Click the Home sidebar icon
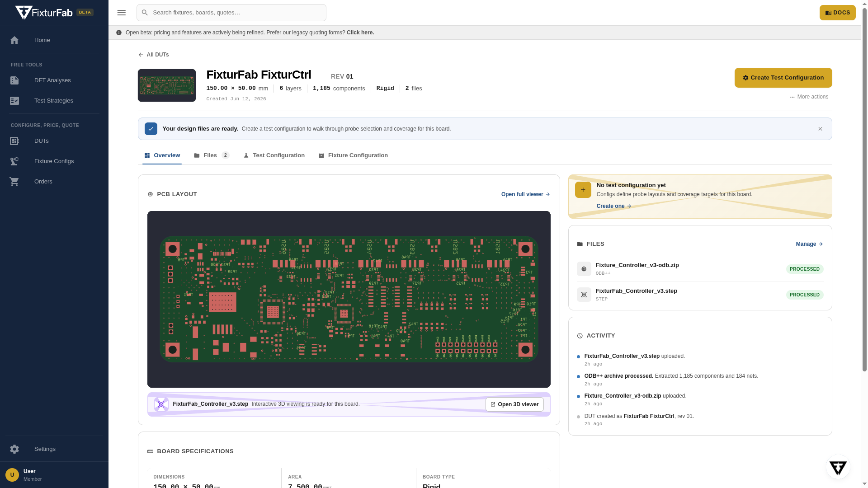 (x=14, y=40)
